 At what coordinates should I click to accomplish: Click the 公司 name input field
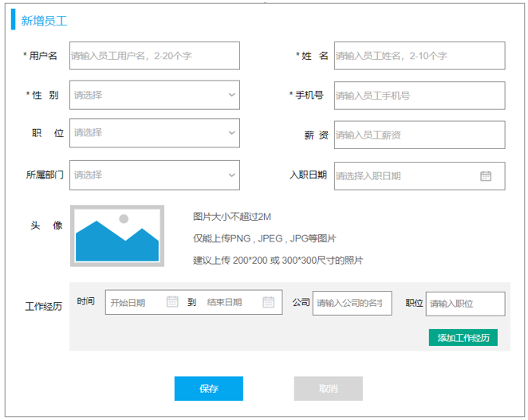click(352, 304)
